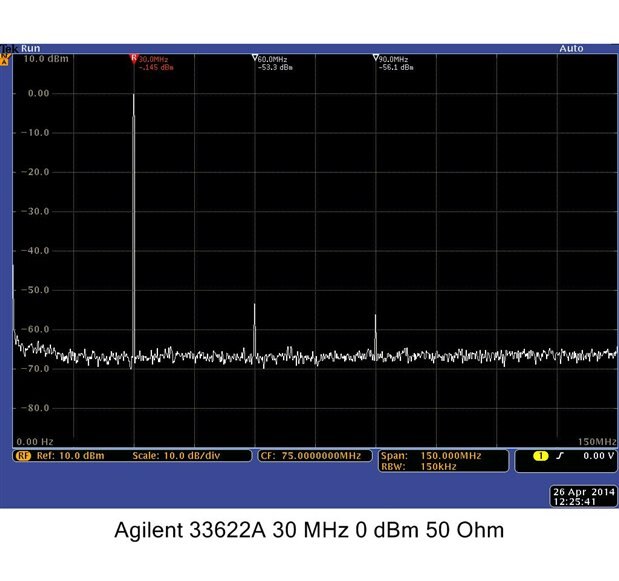
Task: Click the -10.0 axis label
Action: (x=35, y=133)
